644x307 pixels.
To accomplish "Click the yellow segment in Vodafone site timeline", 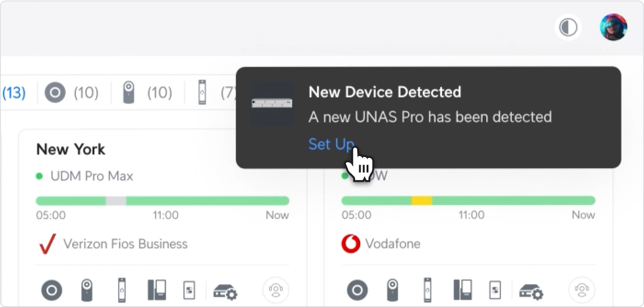I will (x=421, y=201).
